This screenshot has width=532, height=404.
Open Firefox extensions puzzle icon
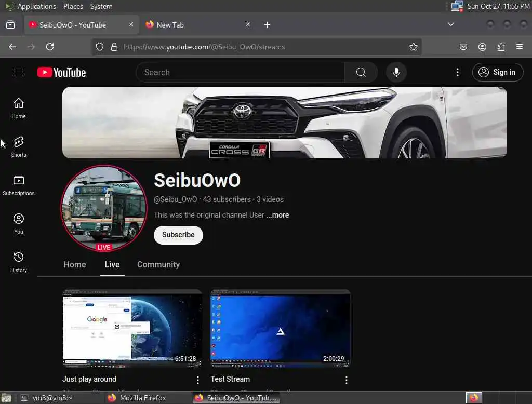pyautogui.click(x=501, y=47)
